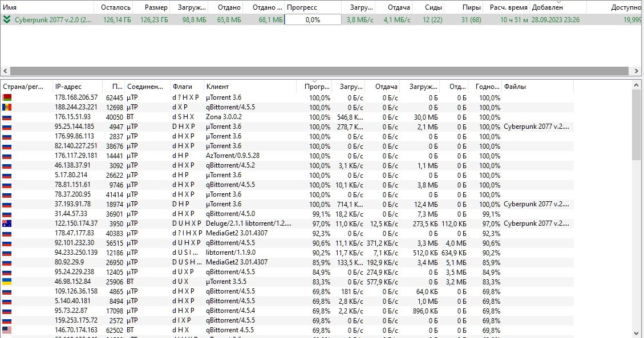Click the Russia flag for peer 176.15.51.93
The height and width of the screenshot is (338, 644).
tap(7, 117)
